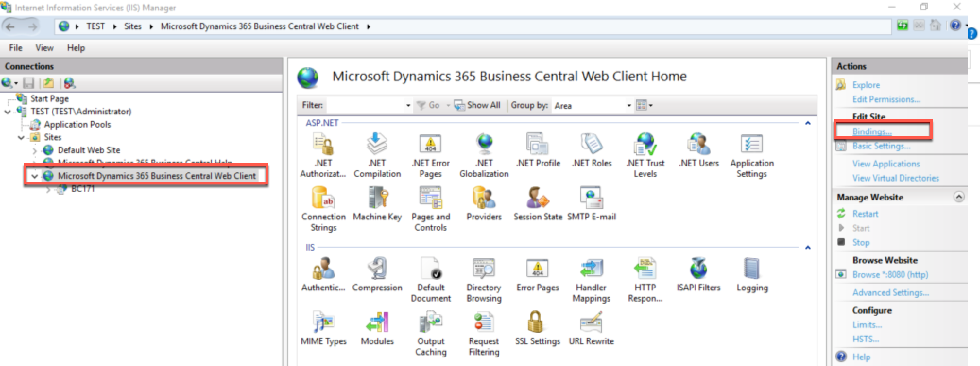Open Directory Browsing feature
The image size is (980, 366).
coord(484,280)
